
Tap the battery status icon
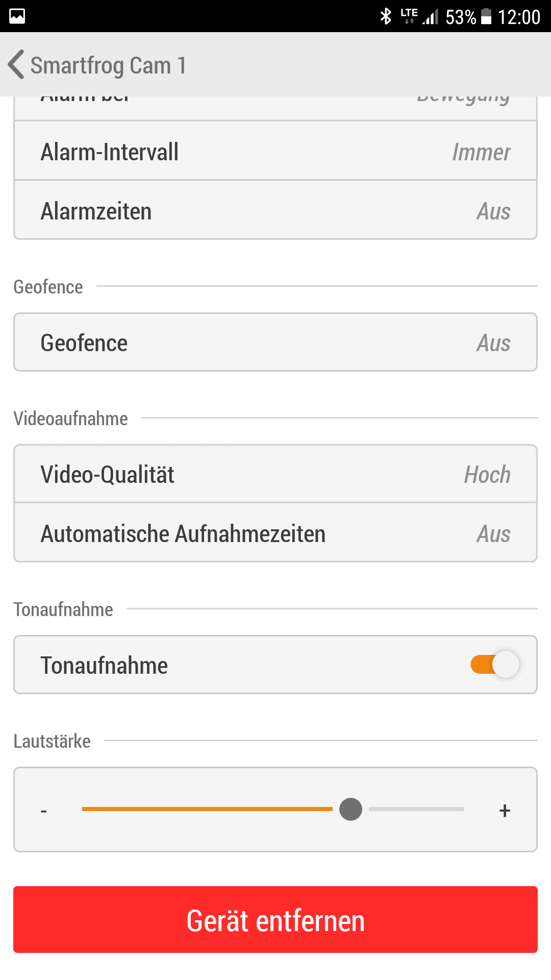(486, 16)
